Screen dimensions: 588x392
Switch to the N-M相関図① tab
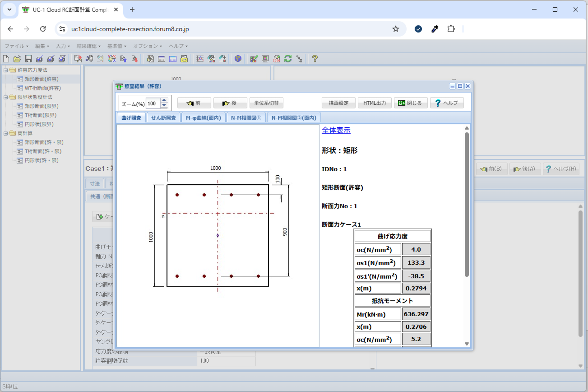[246, 118]
